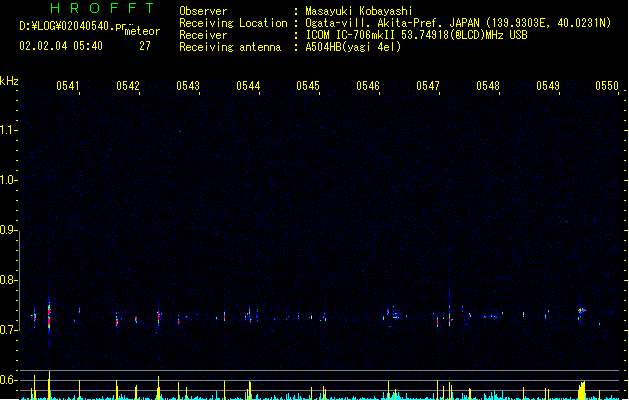Click the 'meteor' label

coord(142,31)
